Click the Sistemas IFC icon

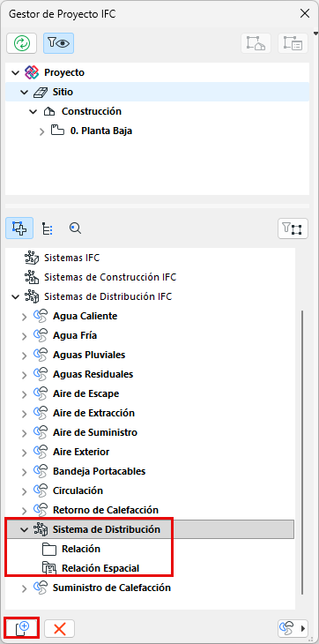[32, 258]
